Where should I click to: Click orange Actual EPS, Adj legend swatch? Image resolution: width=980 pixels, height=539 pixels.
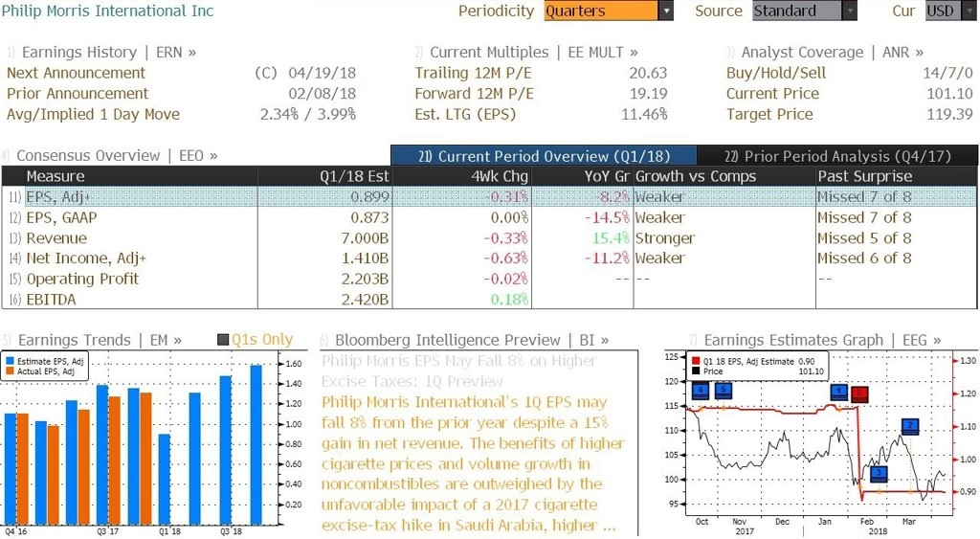click(x=10, y=371)
